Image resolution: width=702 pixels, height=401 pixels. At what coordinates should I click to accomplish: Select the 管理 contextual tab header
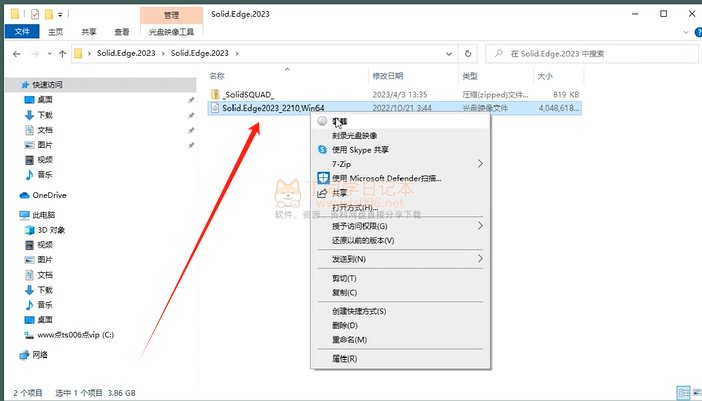[x=171, y=15]
